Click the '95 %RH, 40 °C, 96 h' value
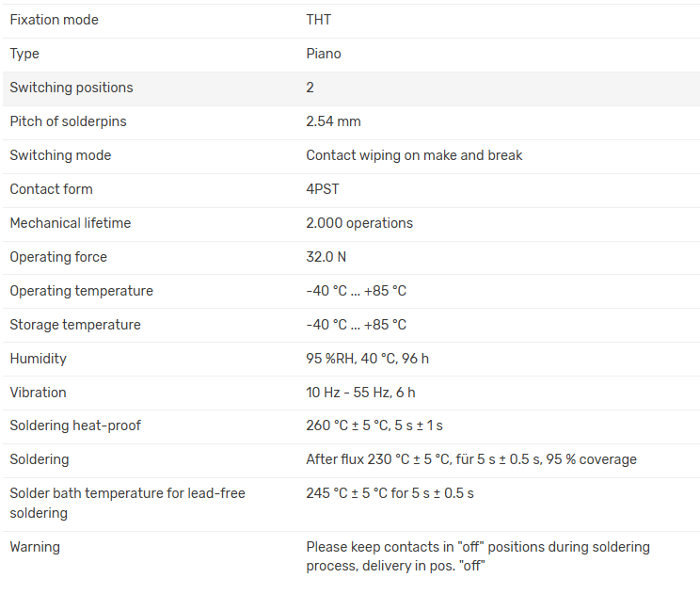This screenshot has height=594, width=700. click(x=367, y=359)
